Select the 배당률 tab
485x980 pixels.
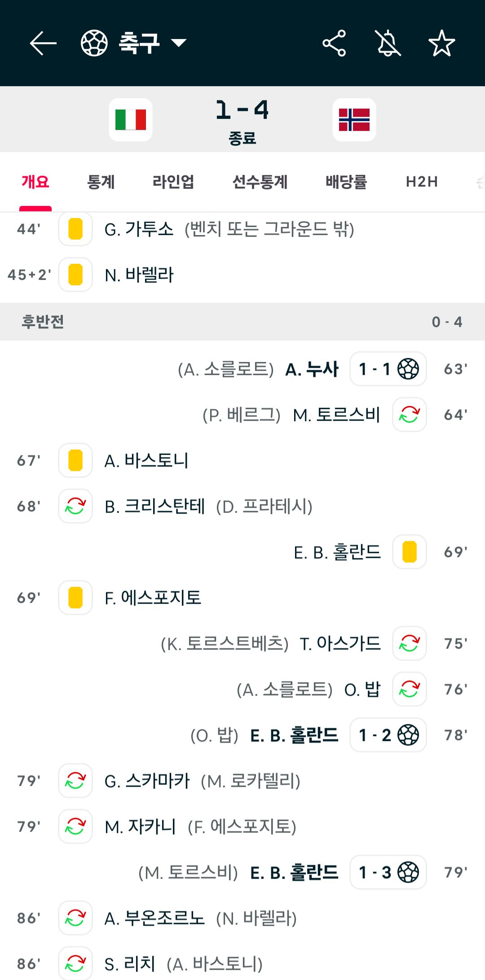click(346, 182)
